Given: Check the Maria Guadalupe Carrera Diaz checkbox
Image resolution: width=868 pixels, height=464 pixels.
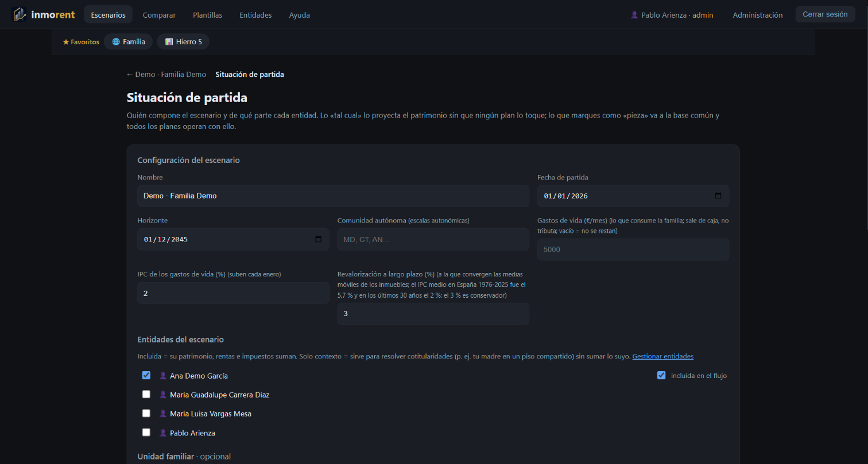Looking at the screenshot, I should click(146, 394).
